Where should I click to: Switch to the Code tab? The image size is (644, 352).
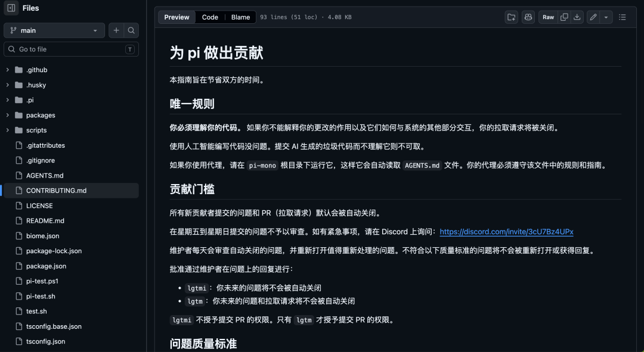[210, 17]
